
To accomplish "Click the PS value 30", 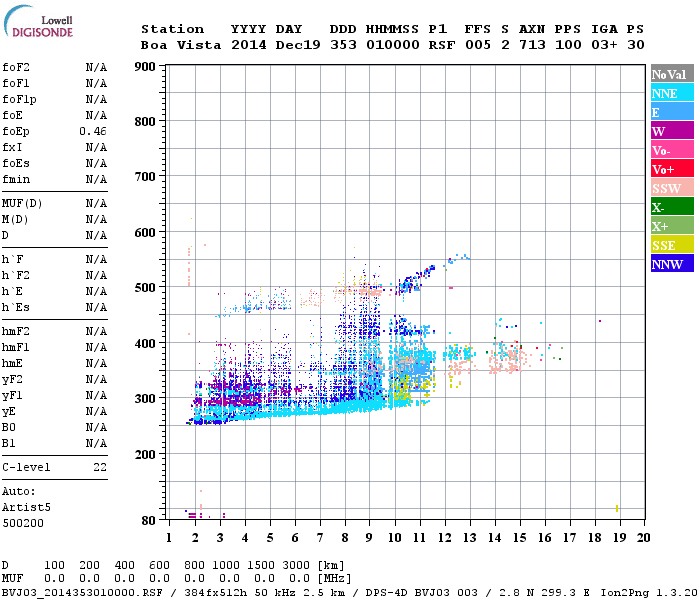I will (636, 45).
